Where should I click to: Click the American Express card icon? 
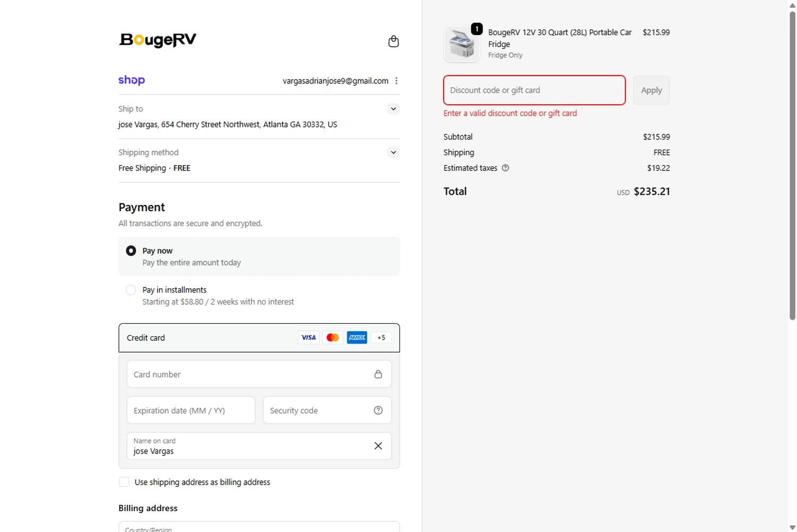click(357, 338)
